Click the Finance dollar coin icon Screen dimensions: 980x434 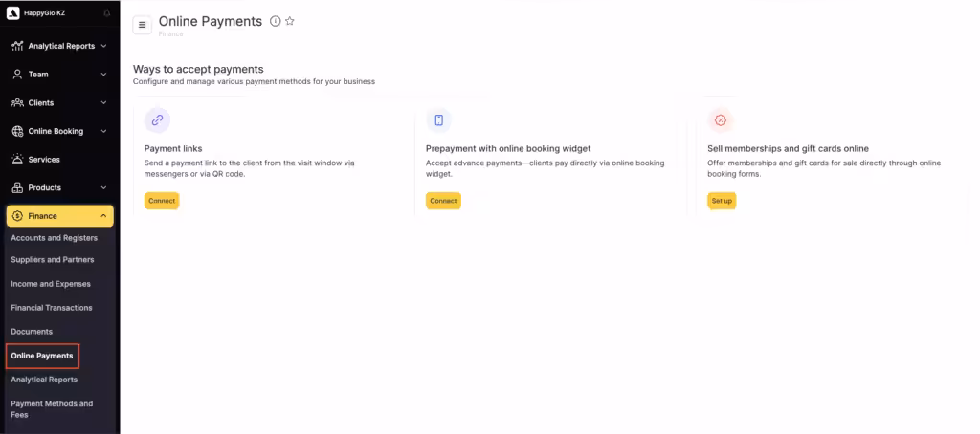pyautogui.click(x=17, y=216)
